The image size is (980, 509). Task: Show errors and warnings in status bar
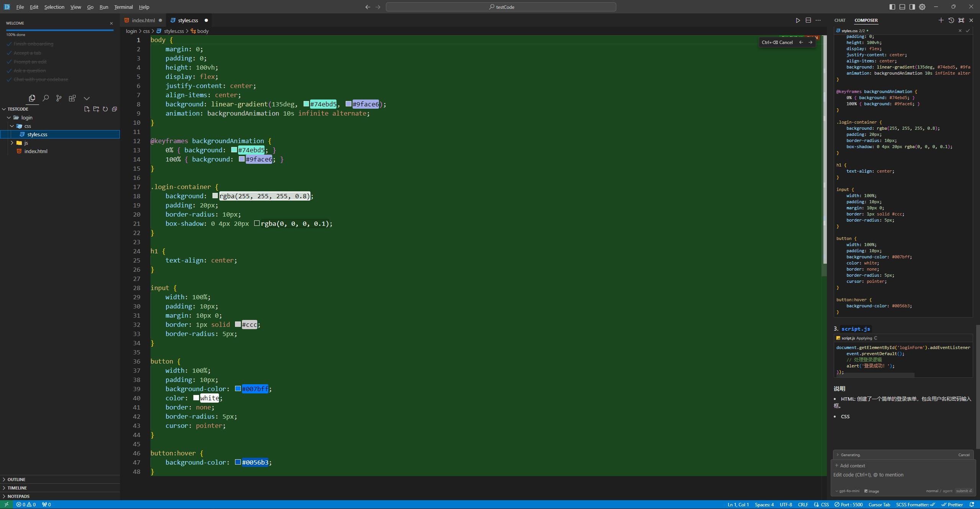click(x=26, y=504)
